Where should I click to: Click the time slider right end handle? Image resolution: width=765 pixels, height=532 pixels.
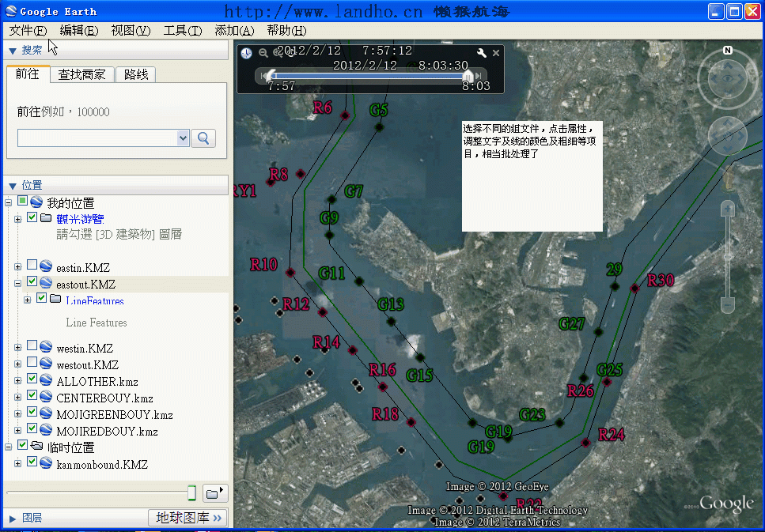click(x=468, y=76)
